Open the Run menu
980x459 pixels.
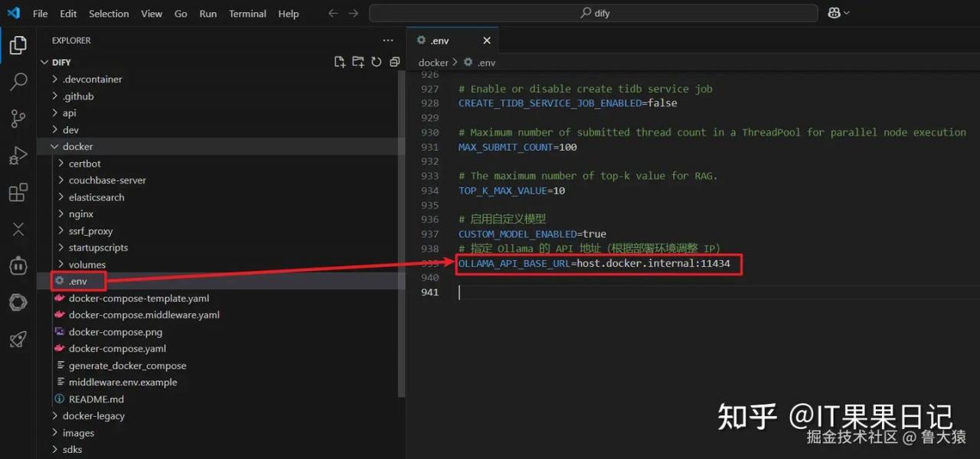pos(207,14)
